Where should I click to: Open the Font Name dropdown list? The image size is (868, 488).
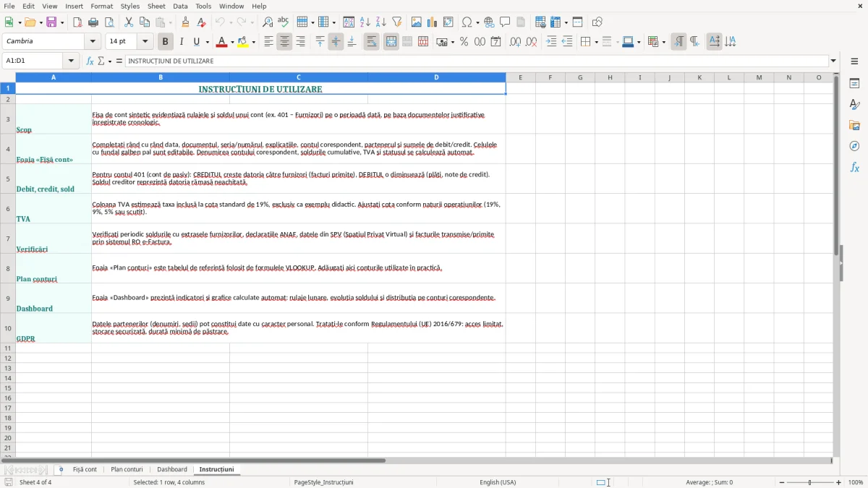coord(93,42)
